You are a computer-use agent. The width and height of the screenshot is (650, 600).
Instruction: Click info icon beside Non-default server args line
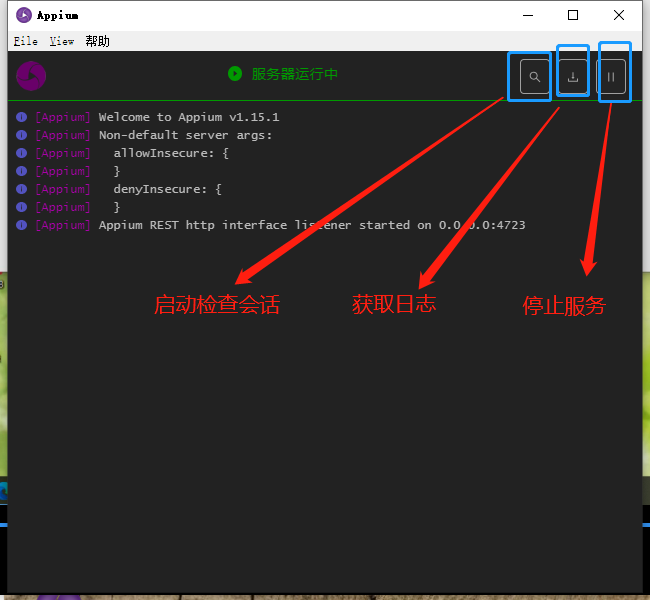[x=22, y=135]
